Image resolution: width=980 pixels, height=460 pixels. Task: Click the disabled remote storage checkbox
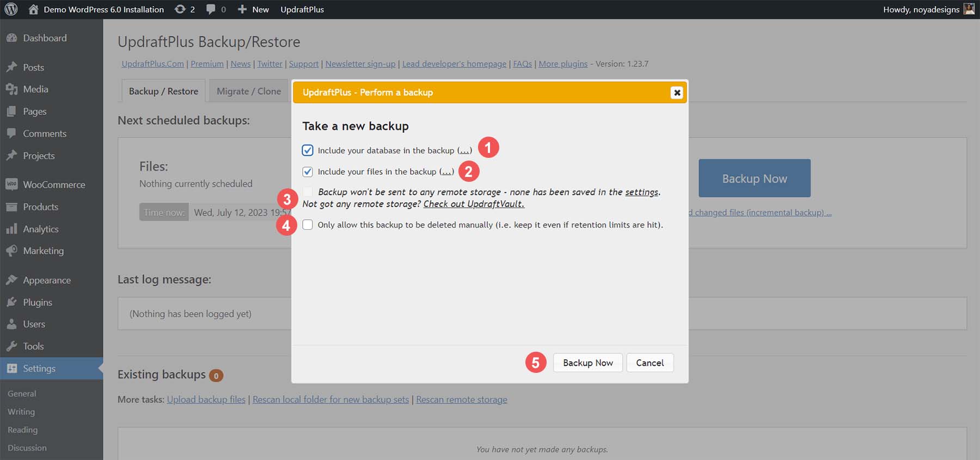tap(308, 192)
